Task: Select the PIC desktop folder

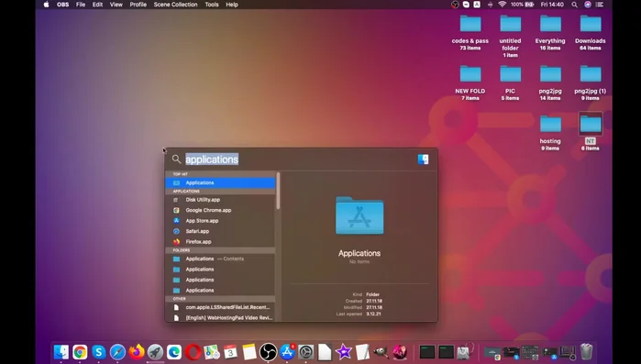Action: (x=510, y=83)
